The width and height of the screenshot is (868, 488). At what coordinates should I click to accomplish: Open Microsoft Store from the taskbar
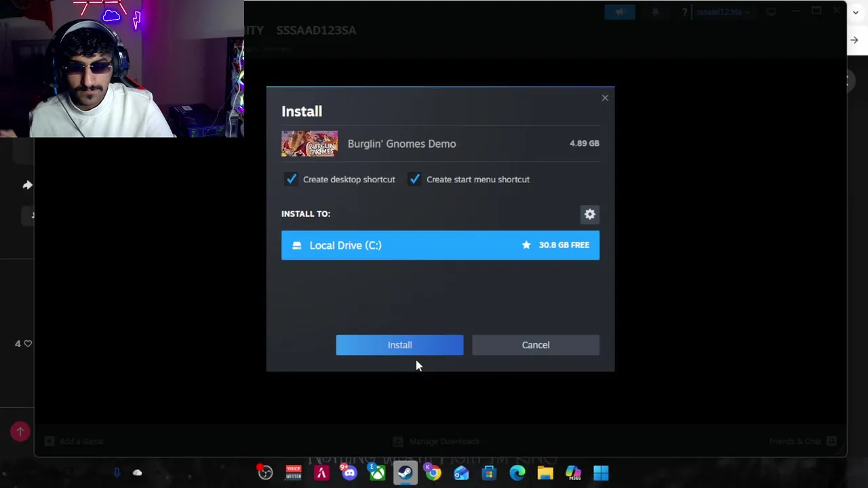(489, 472)
